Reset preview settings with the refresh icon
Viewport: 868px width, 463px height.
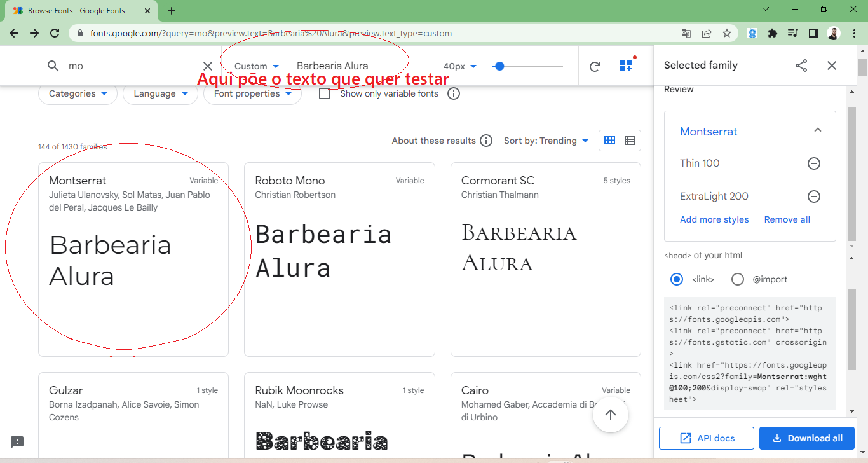tap(595, 66)
